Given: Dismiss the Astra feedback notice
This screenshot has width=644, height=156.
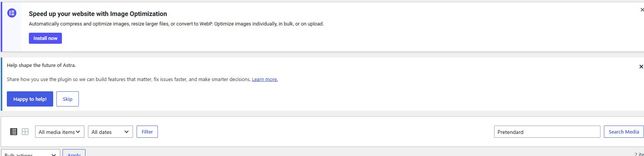Looking at the screenshot, I should pos(641,67).
